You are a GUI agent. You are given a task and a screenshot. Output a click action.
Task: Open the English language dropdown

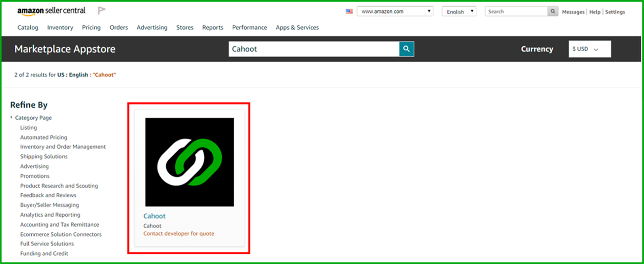tap(459, 11)
